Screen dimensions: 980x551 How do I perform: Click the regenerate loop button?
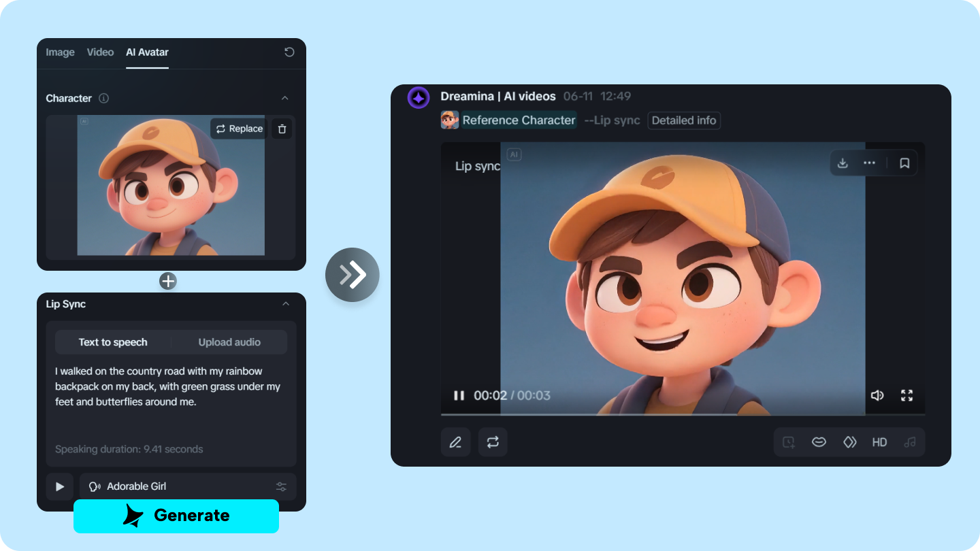coord(493,442)
